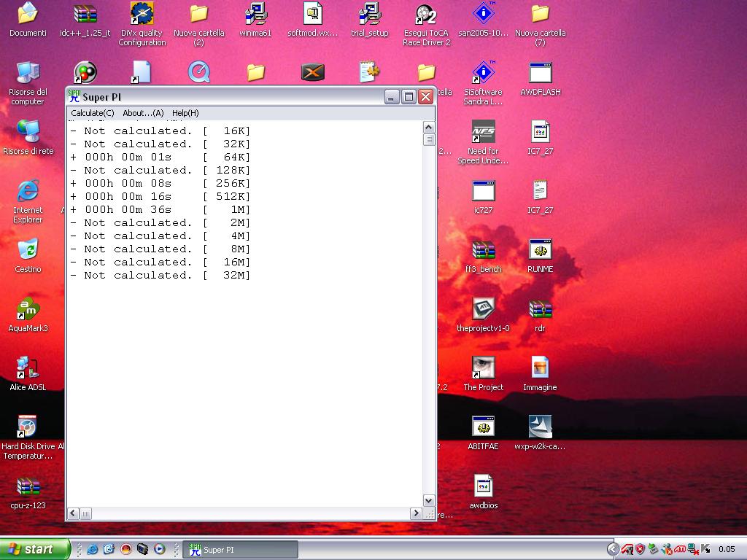Select the cpu-z-123 archive icon
This screenshot has height=560, width=747.
point(28,487)
